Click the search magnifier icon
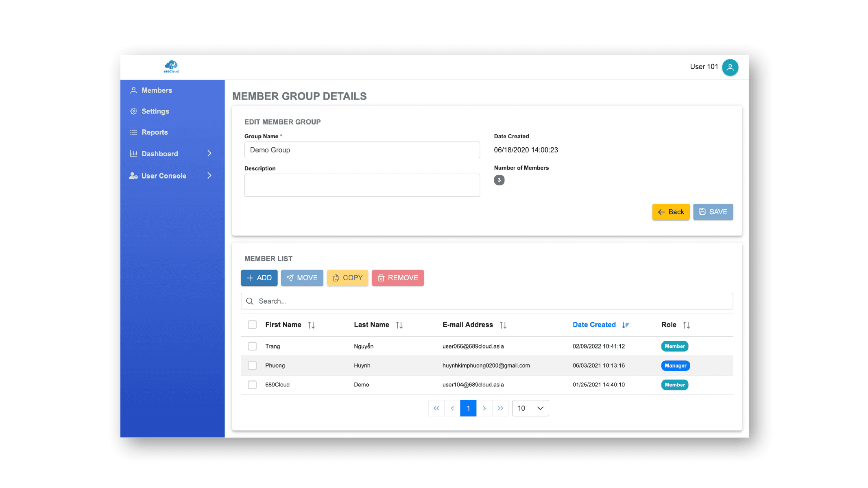The width and height of the screenshot is (868, 488). click(x=250, y=301)
